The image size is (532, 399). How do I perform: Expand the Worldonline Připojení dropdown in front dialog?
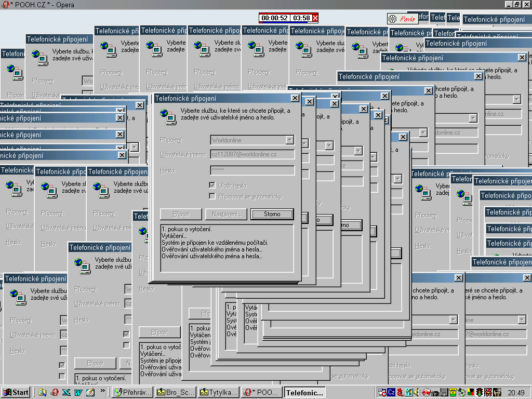(x=289, y=140)
